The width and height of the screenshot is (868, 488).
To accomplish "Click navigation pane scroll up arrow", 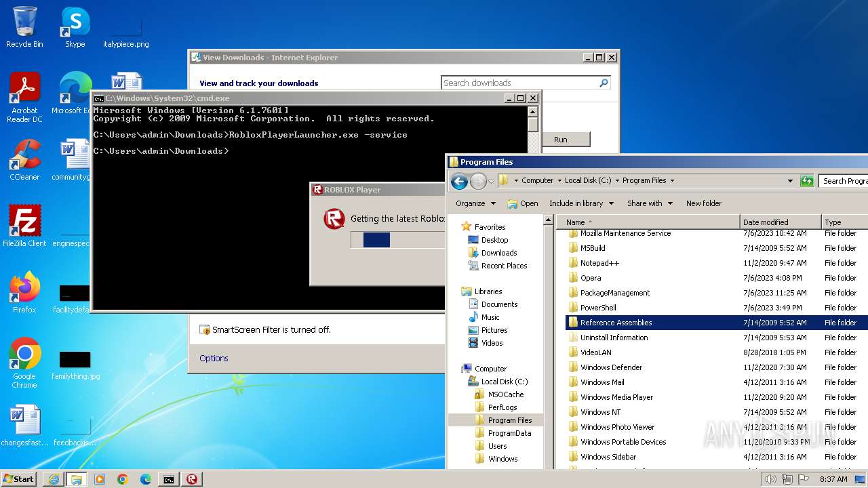I will [x=548, y=220].
